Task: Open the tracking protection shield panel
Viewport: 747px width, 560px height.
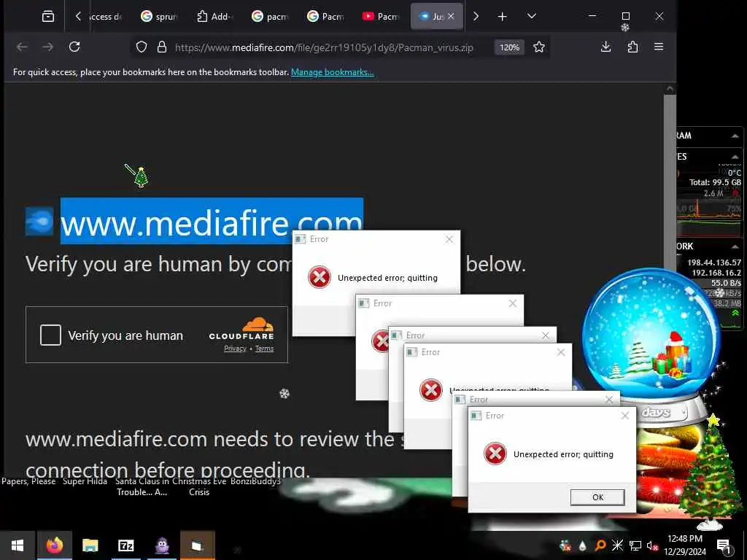Action: (x=142, y=47)
